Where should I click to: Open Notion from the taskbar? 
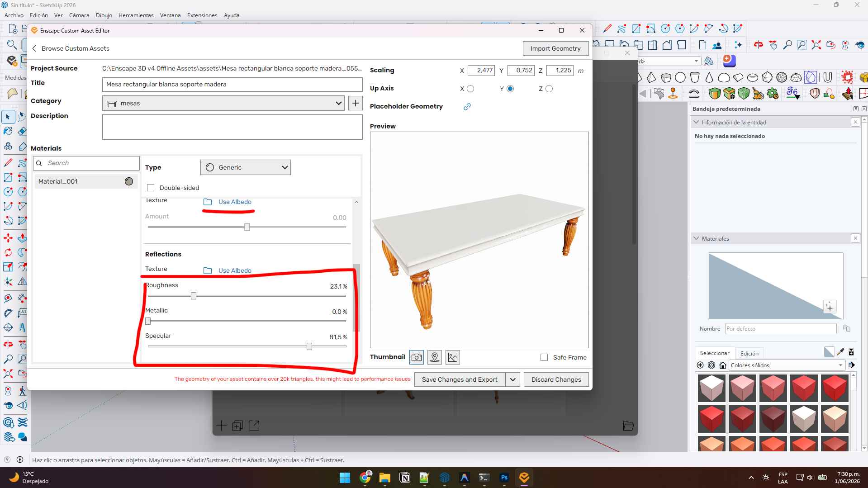[405, 478]
